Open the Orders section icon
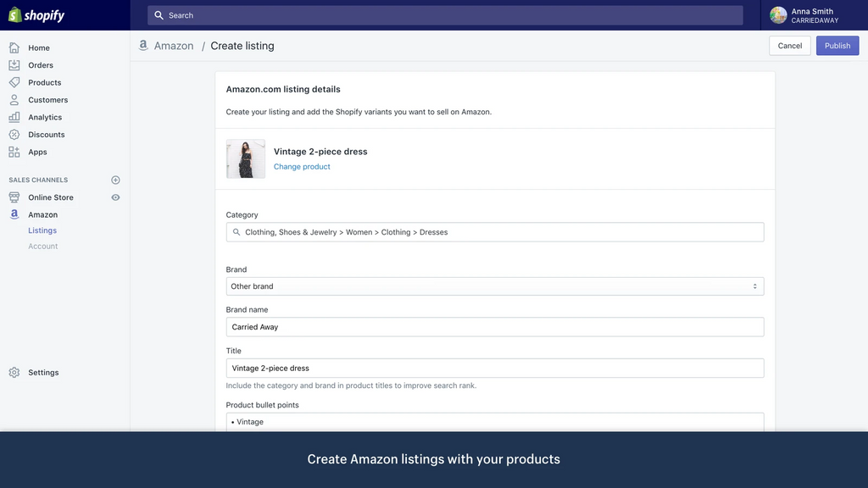 [14, 65]
